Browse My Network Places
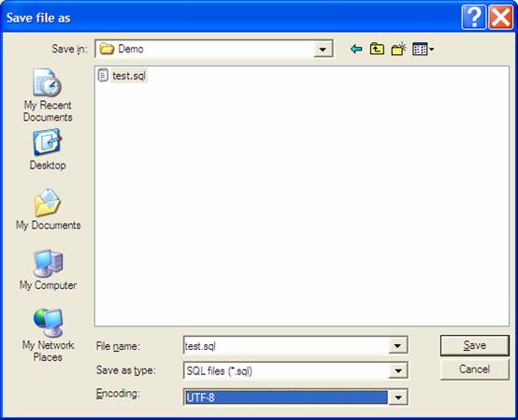The height and width of the screenshot is (420, 518). tap(48, 335)
